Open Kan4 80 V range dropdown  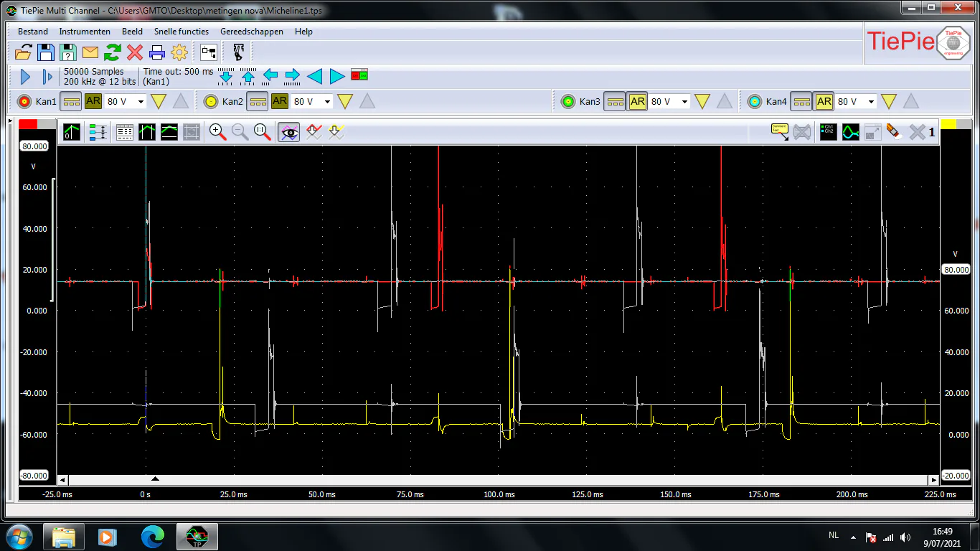click(871, 102)
